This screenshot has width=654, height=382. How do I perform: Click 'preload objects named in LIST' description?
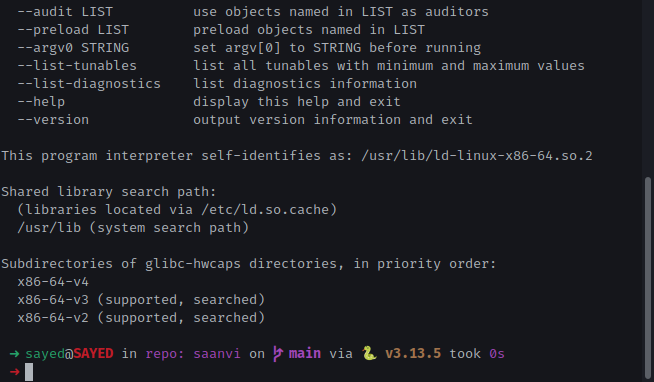pyautogui.click(x=309, y=30)
